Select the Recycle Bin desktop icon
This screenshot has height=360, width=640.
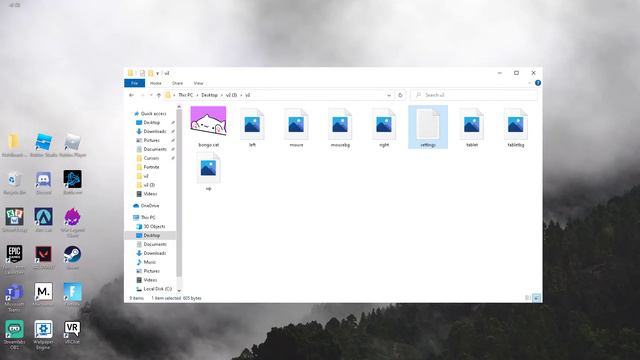14,183
